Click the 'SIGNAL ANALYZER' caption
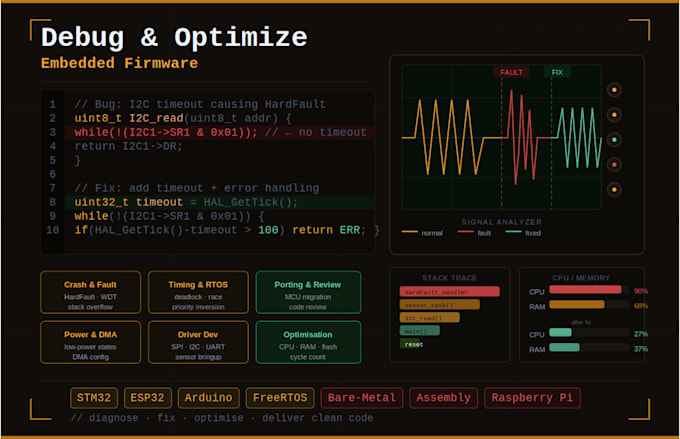The width and height of the screenshot is (680, 439). (501, 222)
